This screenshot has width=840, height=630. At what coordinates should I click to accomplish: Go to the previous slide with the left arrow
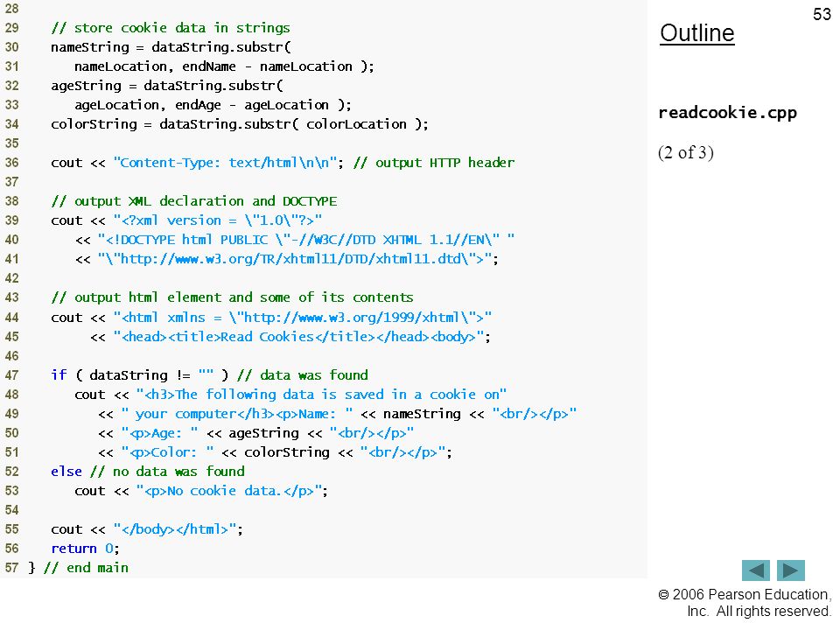pyautogui.click(x=755, y=570)
